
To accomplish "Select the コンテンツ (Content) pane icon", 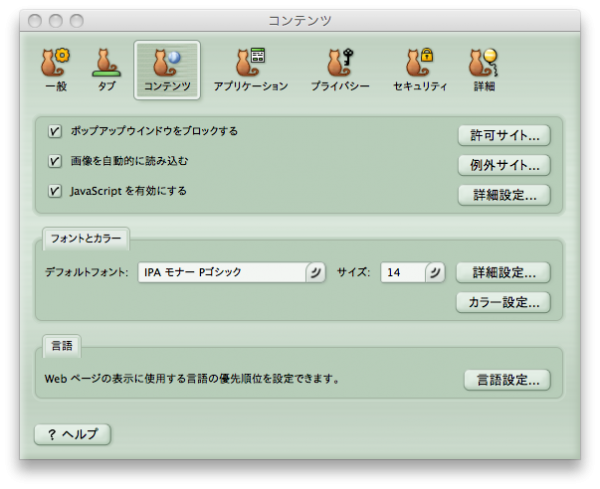I will pos(167,70).
